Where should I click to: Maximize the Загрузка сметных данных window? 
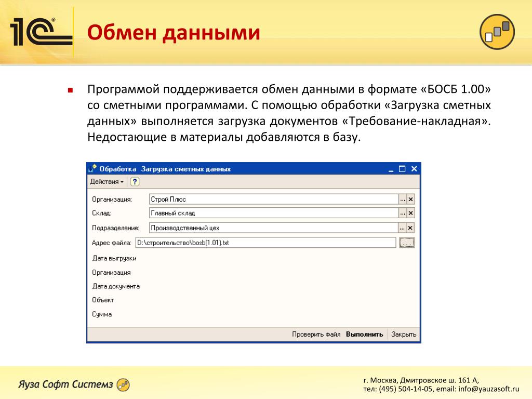click(x=402, y=169)
